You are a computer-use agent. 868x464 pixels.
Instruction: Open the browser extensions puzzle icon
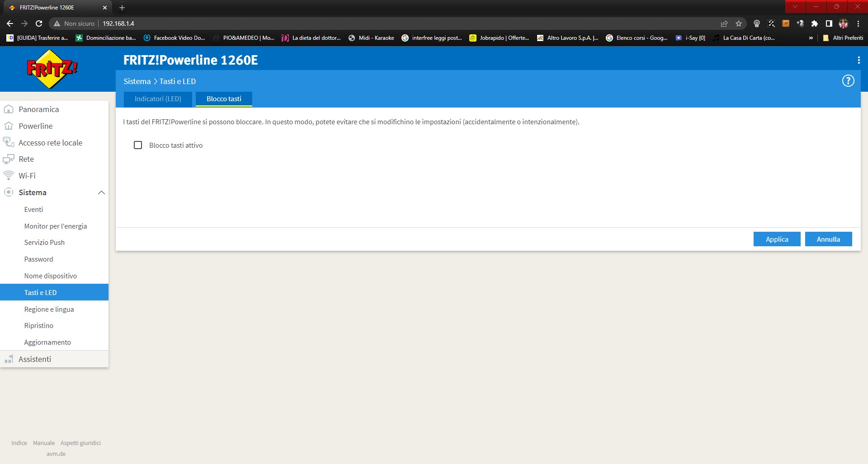(815, 23)
